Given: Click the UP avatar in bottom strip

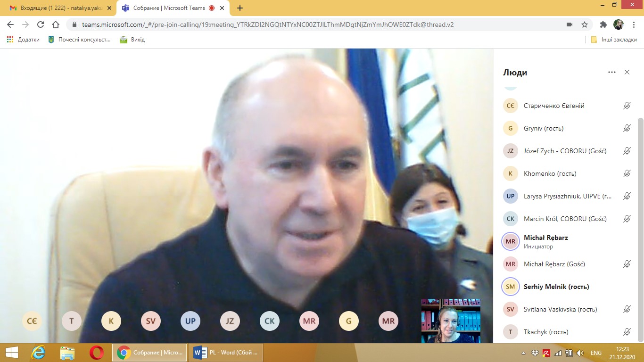Looking at the screenshot, I should (x=190, y=321).
